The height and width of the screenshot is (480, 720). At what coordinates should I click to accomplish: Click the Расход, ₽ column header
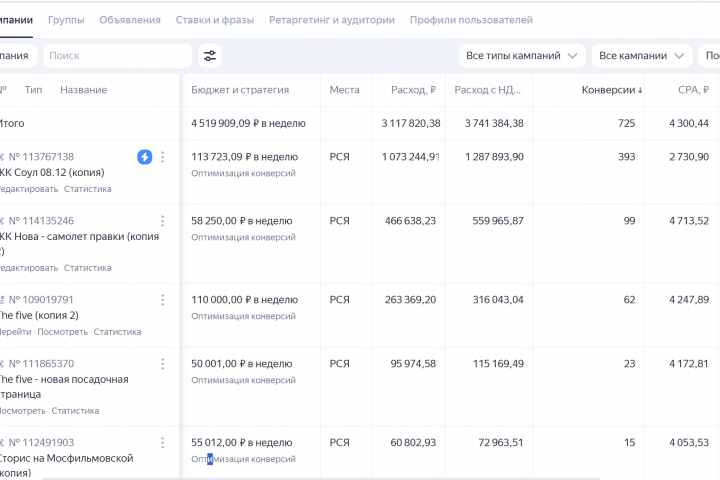pyautogui.click(x=413, y=90)
